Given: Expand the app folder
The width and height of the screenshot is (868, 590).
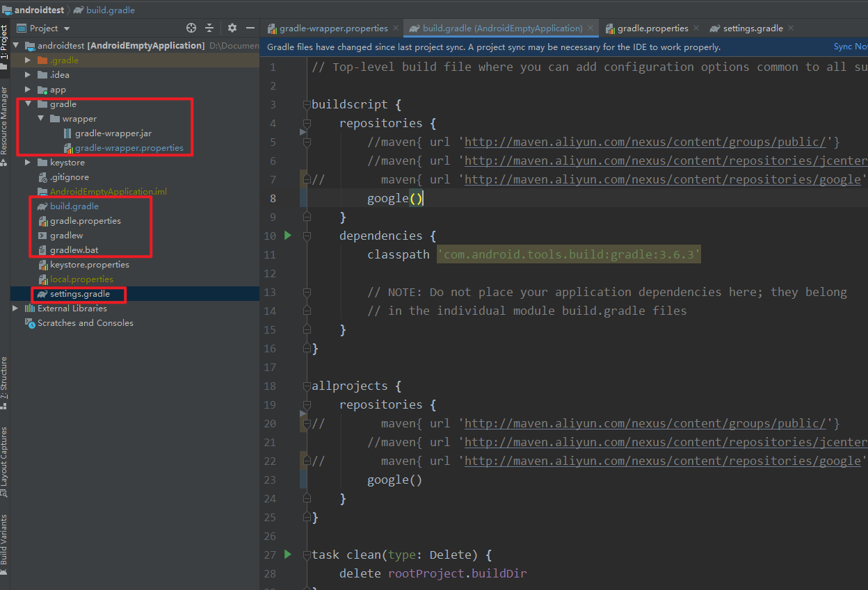Looking at the screenshot, I should pos(27,89).
